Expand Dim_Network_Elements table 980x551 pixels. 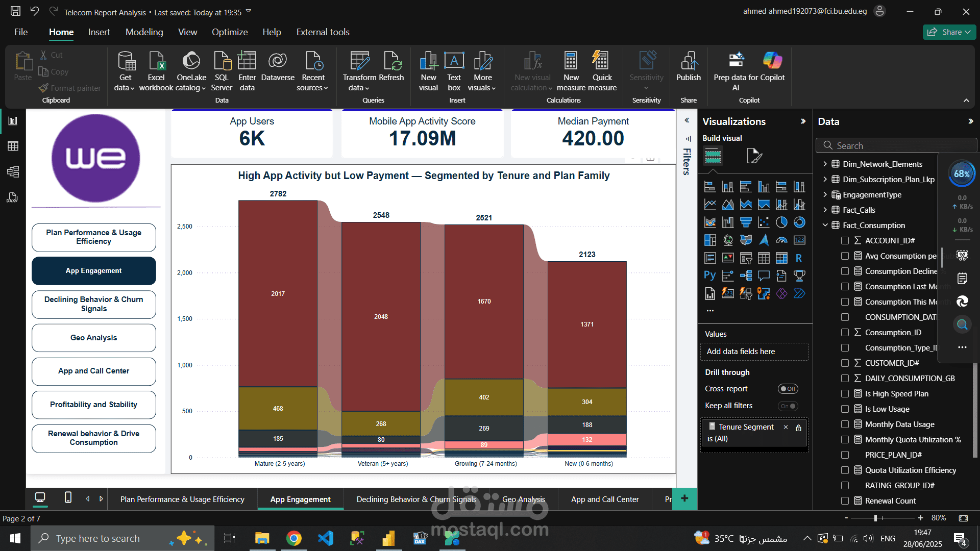[x=825, y=164]
